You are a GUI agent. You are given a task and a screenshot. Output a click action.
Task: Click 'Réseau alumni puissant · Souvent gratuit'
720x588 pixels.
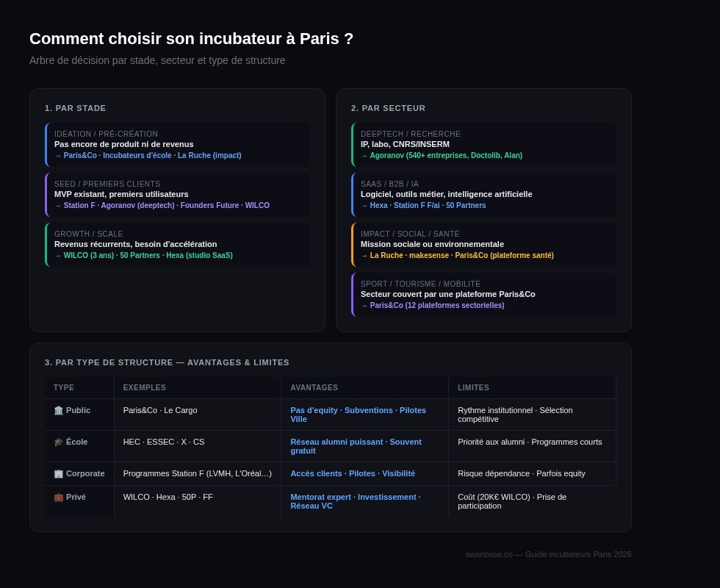[x=356, y=447]
